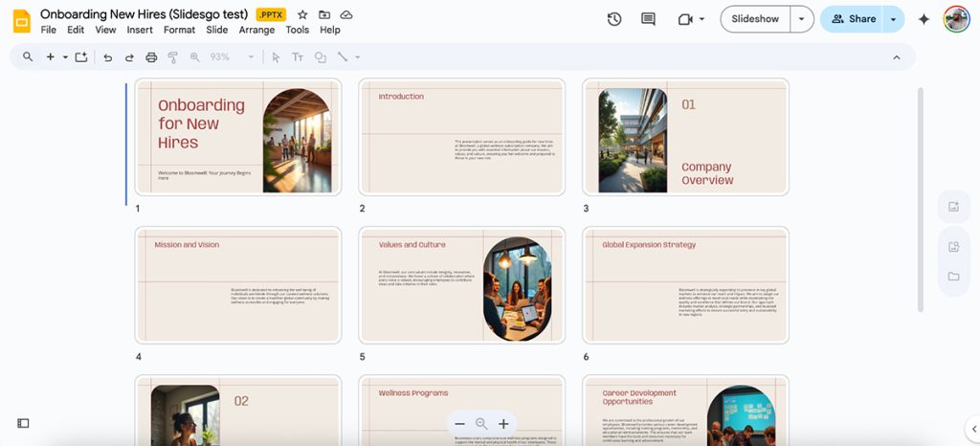
Task: Undo the last action
Action: (107, 57)
